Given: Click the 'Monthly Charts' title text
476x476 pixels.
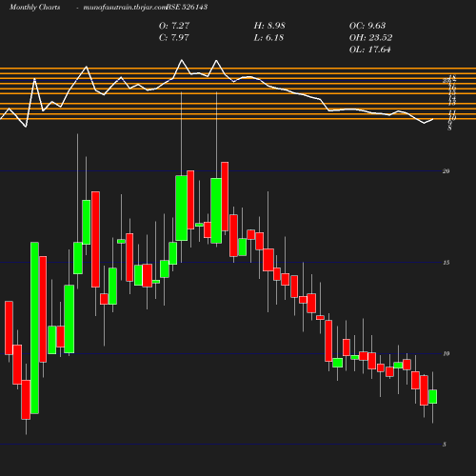Looking at the screenshot, I should (34, 8).
